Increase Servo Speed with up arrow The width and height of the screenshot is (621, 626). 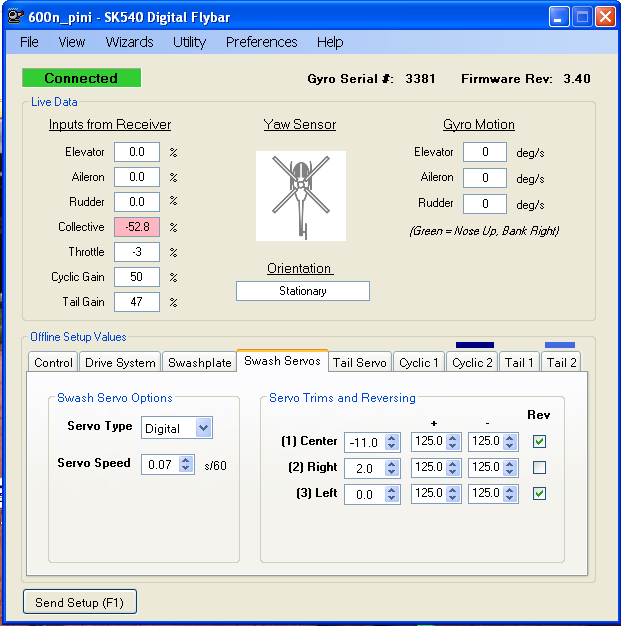tap(185, 460)
